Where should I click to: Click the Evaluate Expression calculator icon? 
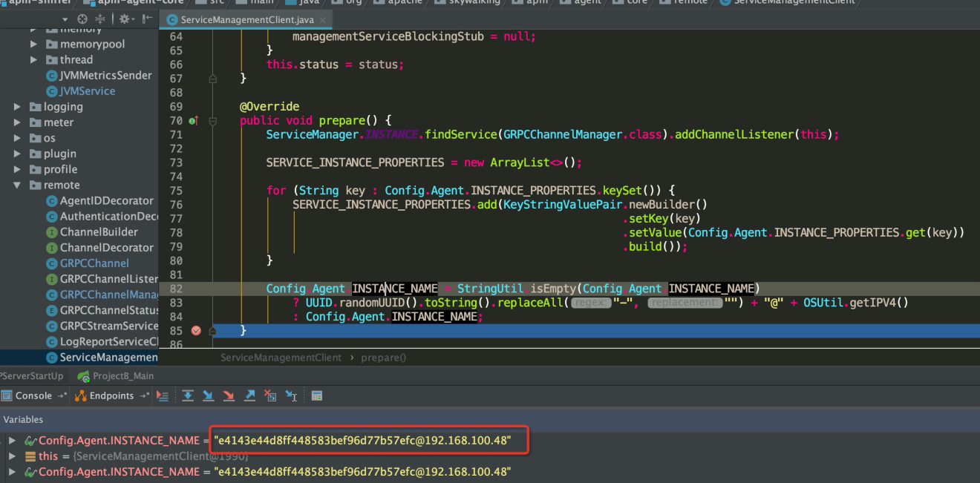point(317,396)
